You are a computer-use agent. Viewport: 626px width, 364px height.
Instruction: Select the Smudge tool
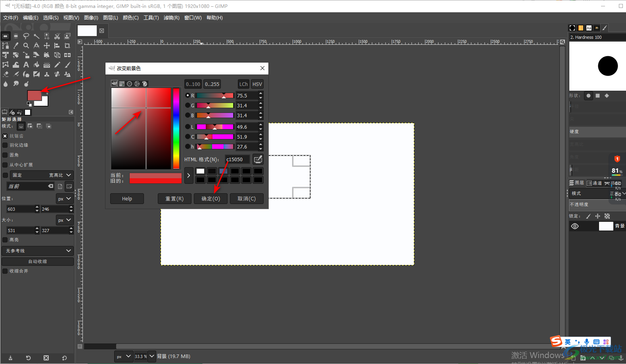16,83
